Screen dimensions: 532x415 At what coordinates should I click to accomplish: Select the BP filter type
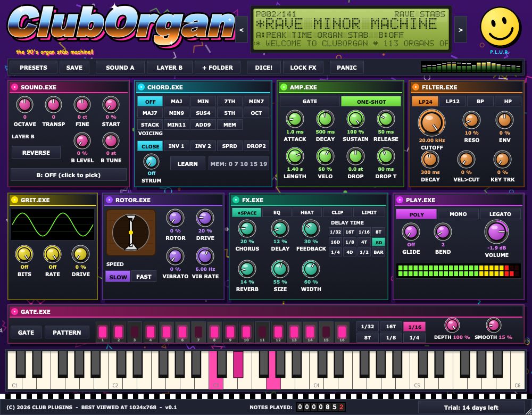(480, 102)
